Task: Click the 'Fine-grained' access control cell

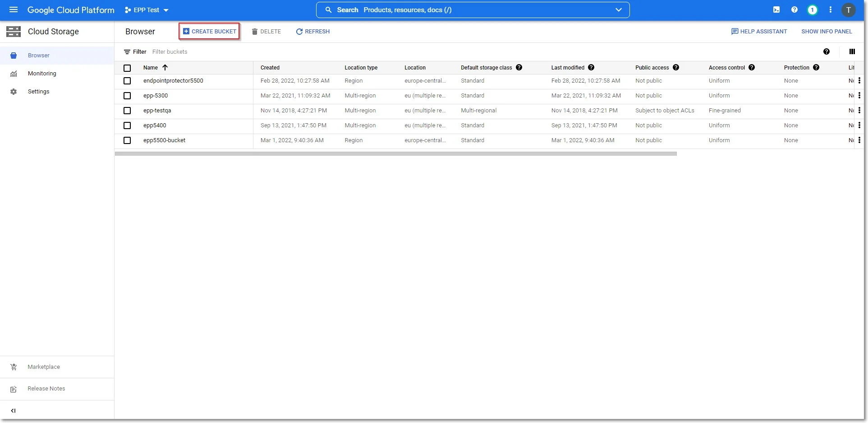Action: coord(725,110)
